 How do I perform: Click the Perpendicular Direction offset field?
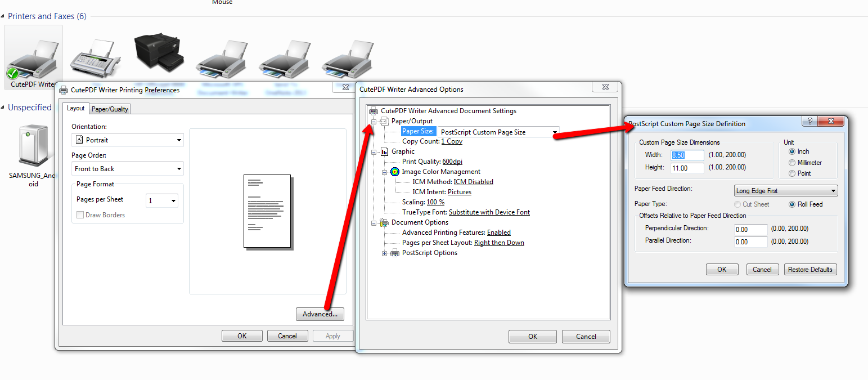(x=751, y=229)
